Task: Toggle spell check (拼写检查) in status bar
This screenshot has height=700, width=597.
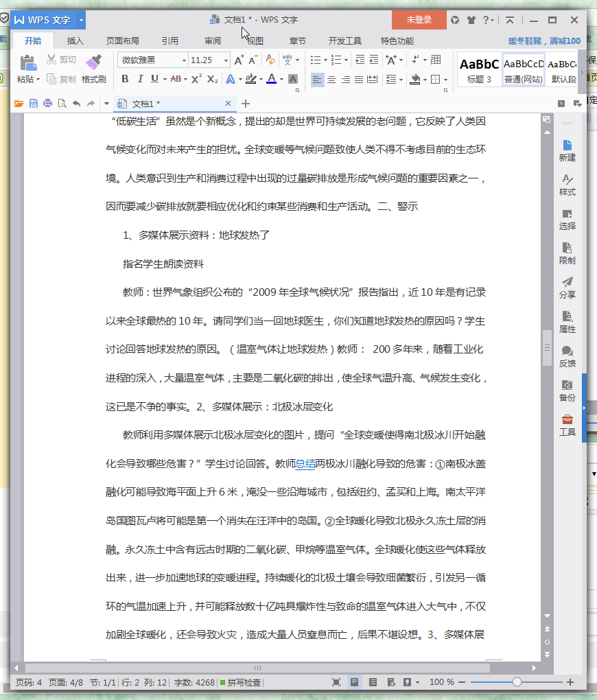Action: coord(240,683)
